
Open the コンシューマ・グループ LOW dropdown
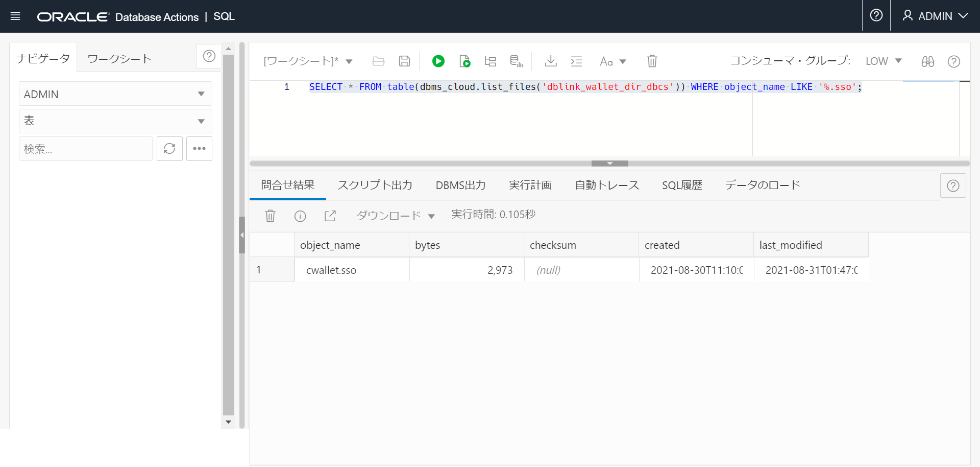[884, 61]
